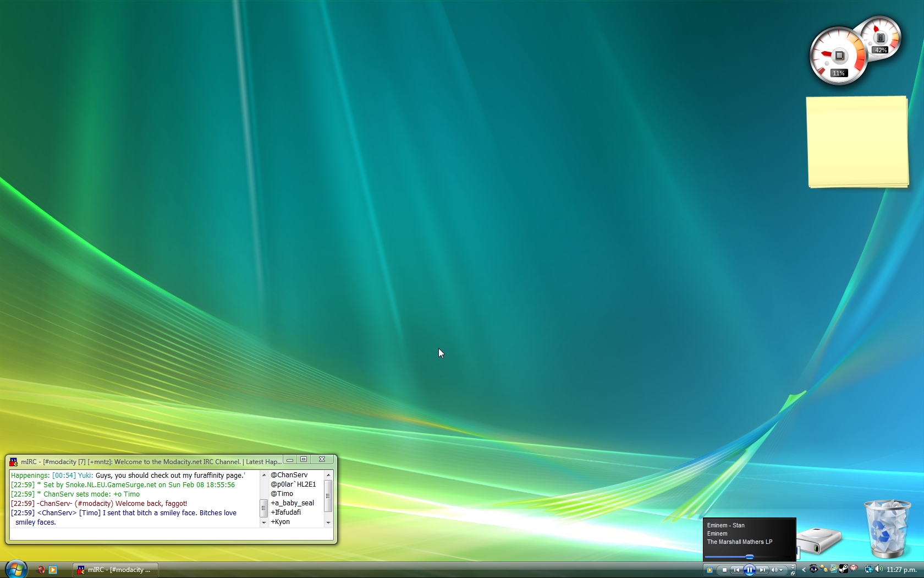Open the Recycle Bin on the desktop
Screen dimensions: 924x578
(887, 528)
